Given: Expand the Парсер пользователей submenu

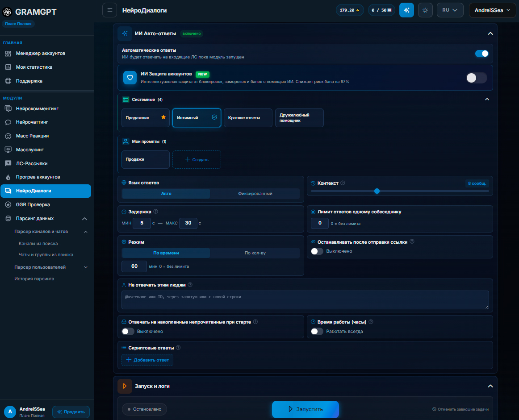Looking at the screenshot, I should 86,267.
